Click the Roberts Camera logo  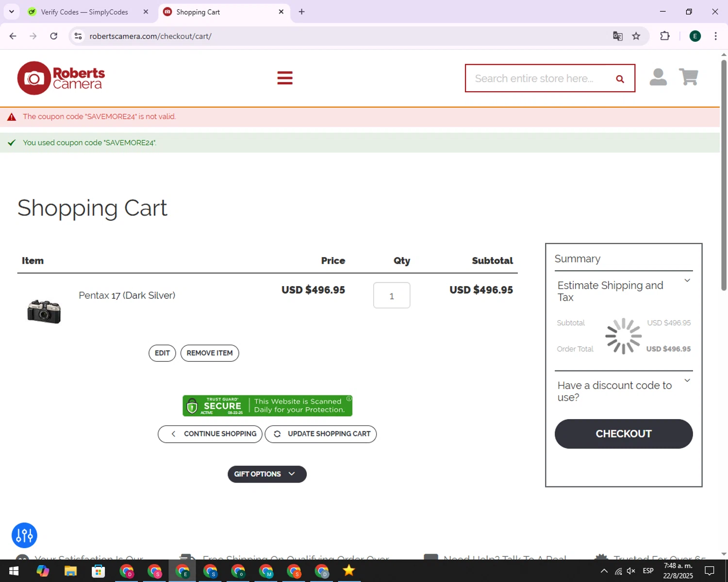coord(61,78)
